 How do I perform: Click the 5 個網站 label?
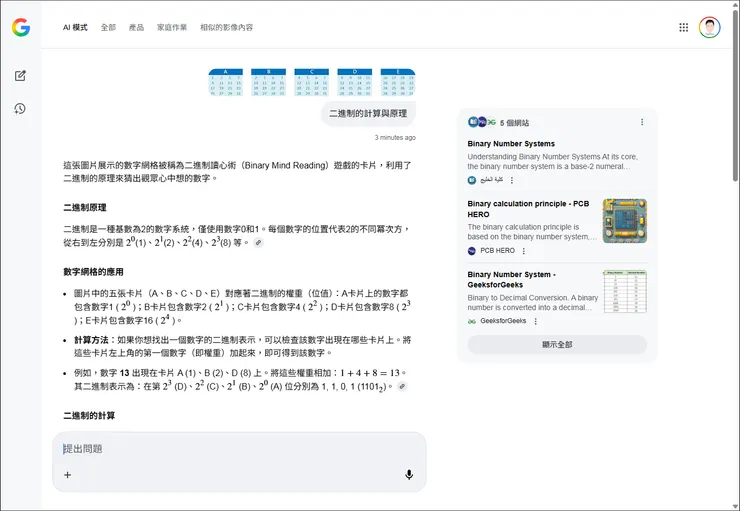tap(514, 123)
